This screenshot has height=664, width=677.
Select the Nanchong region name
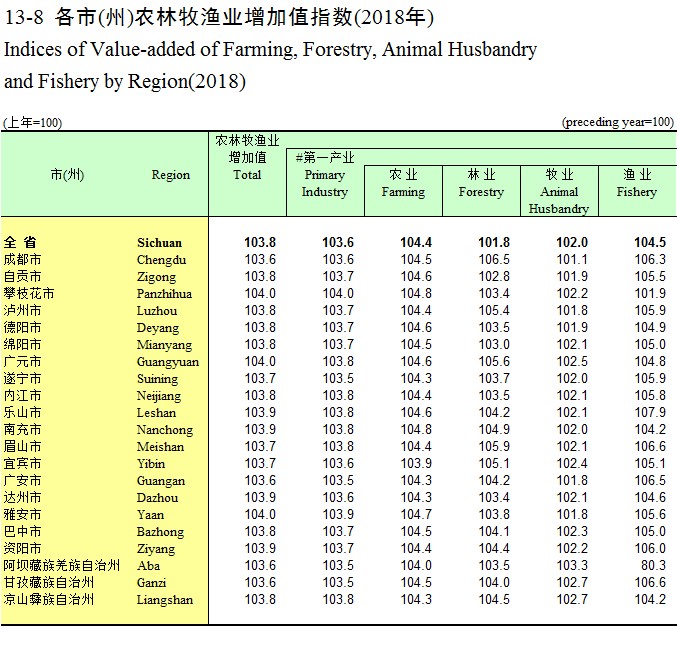coord(165,430)
